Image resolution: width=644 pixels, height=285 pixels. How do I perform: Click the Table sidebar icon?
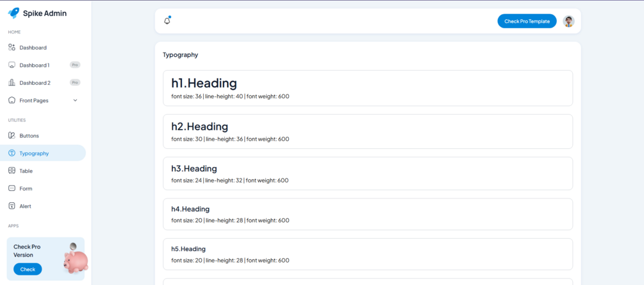[x=12, y=171]
